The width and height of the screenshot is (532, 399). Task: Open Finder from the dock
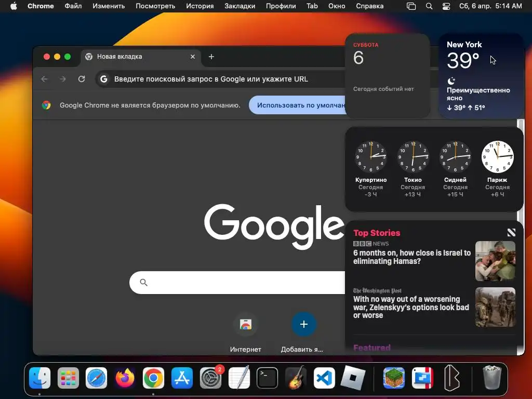pos(39,378)
